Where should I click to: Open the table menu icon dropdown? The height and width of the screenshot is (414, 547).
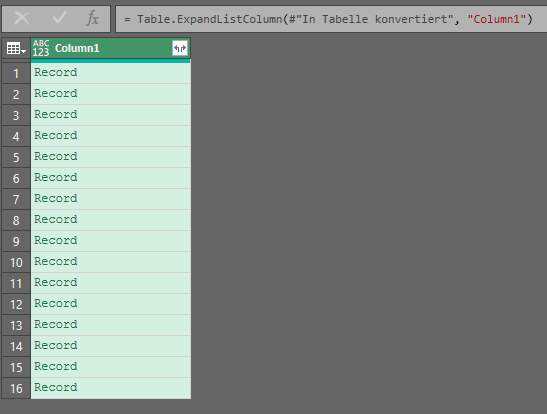16,48
